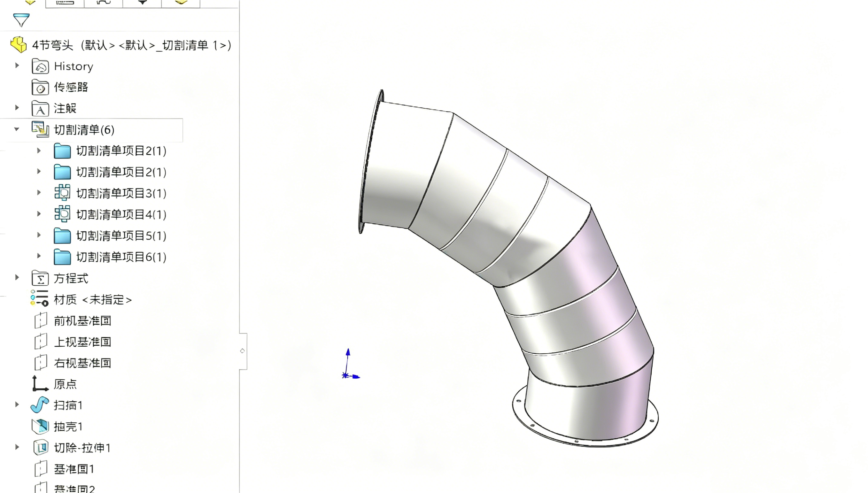Expand 切割清单项目5(1) in the tree
Viewport: 868px width, 493px height.
pyautogui.click(x=39, y=235)
